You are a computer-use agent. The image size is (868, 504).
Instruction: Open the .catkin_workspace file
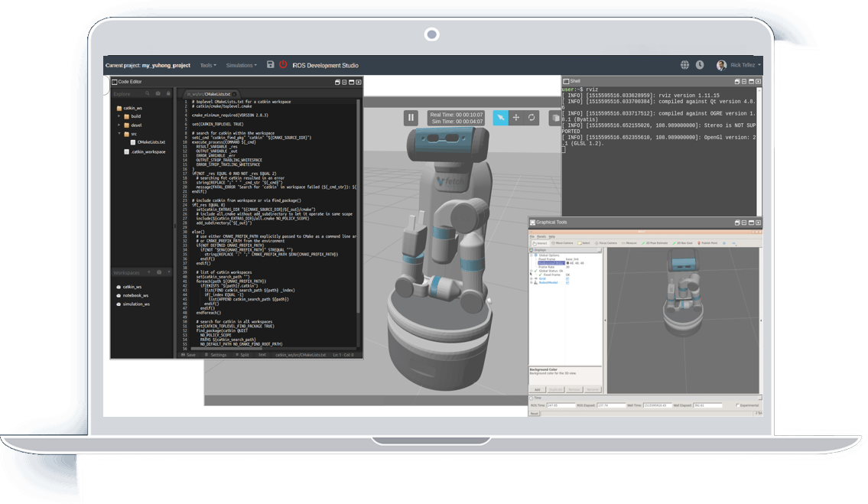[145, 151]
